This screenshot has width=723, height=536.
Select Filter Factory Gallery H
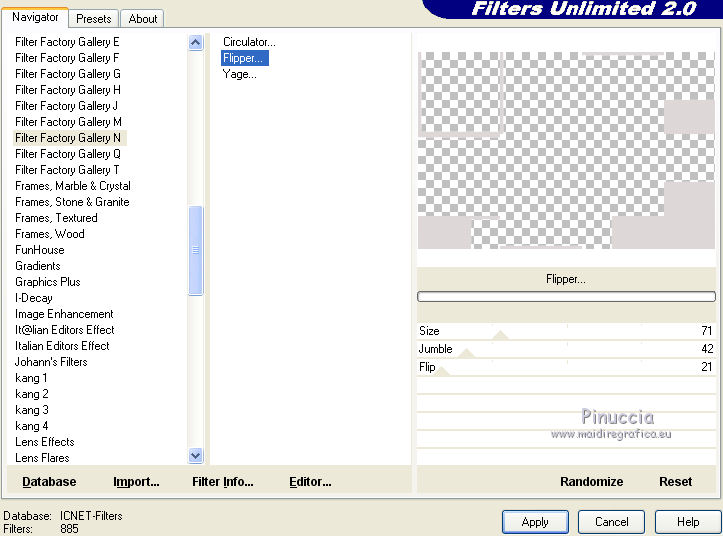click(68, 90)
